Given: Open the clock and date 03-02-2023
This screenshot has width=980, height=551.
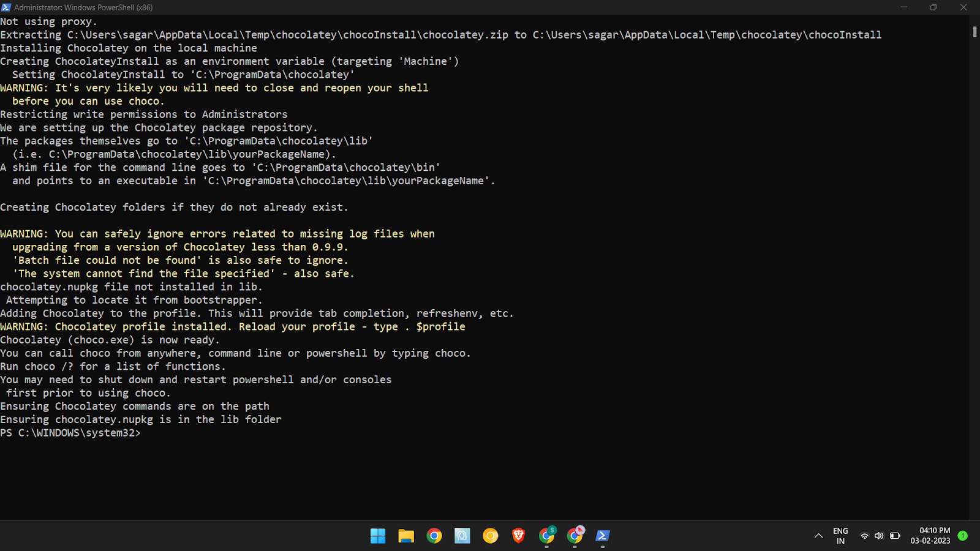Looking at the screenshot, I should click(930, 536).
